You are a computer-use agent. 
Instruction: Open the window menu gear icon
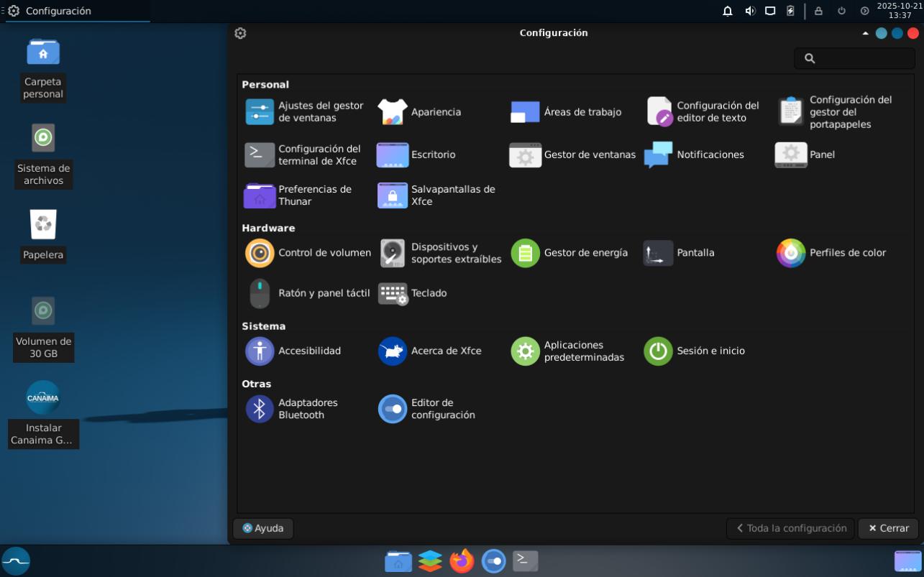(240, 33)
